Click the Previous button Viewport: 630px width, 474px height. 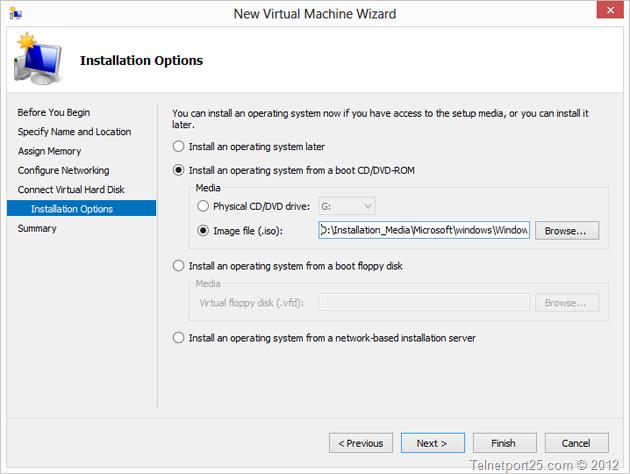[361, 443]
